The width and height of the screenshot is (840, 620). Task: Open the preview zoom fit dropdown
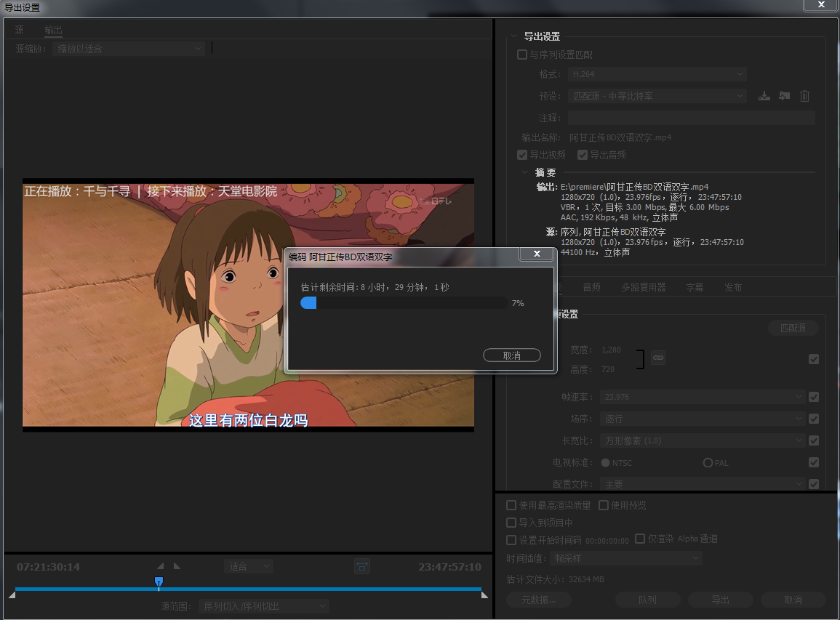pos(249,566)
